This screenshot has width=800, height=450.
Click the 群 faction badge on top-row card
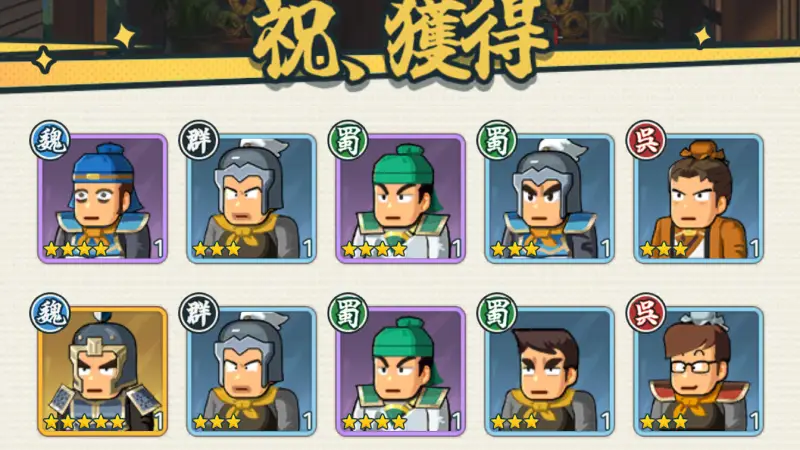click(199, 140)
